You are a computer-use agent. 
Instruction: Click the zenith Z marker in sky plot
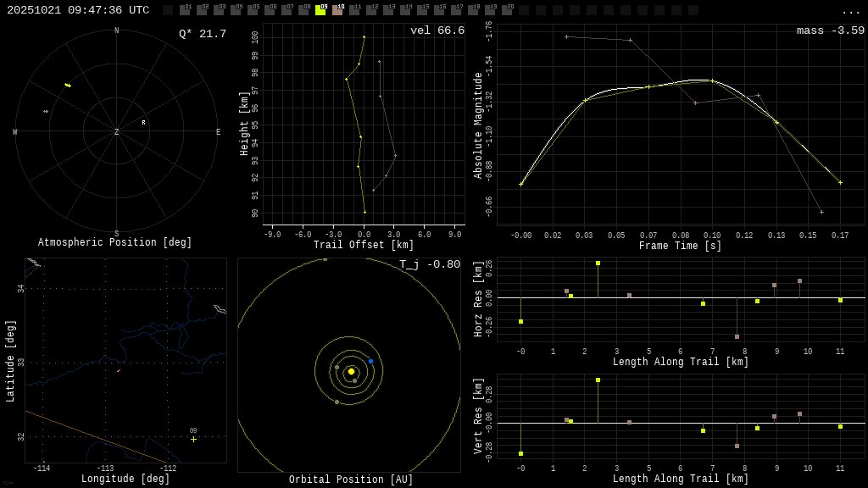pos(117,132)
